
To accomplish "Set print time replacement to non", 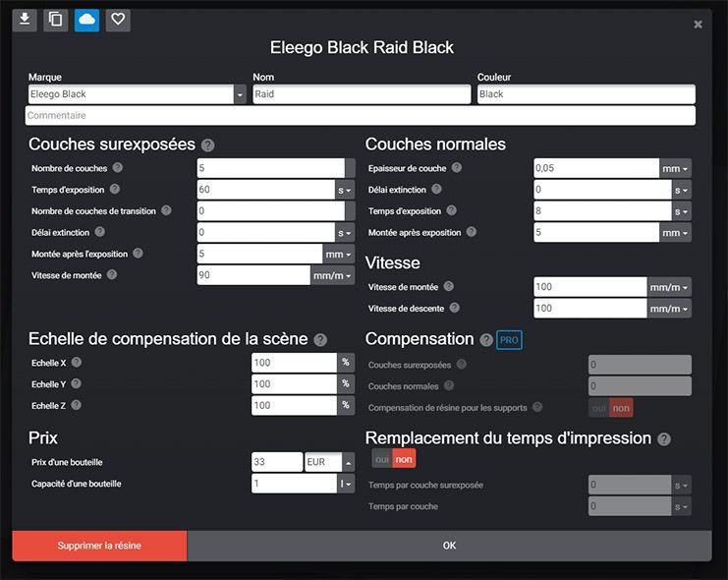I will [404, 459].
